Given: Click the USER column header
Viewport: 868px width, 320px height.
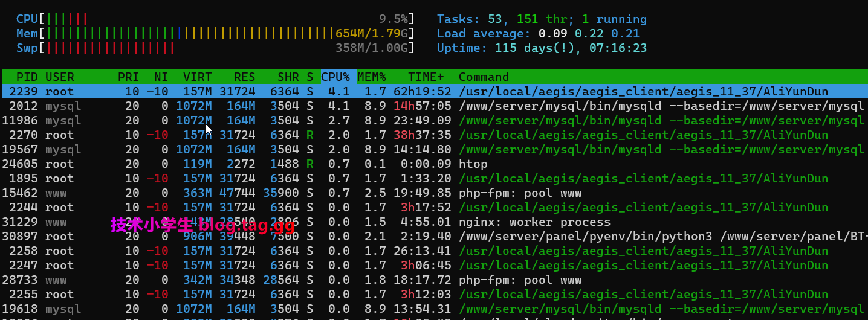Looking at the screenshot, I should 59,77.
